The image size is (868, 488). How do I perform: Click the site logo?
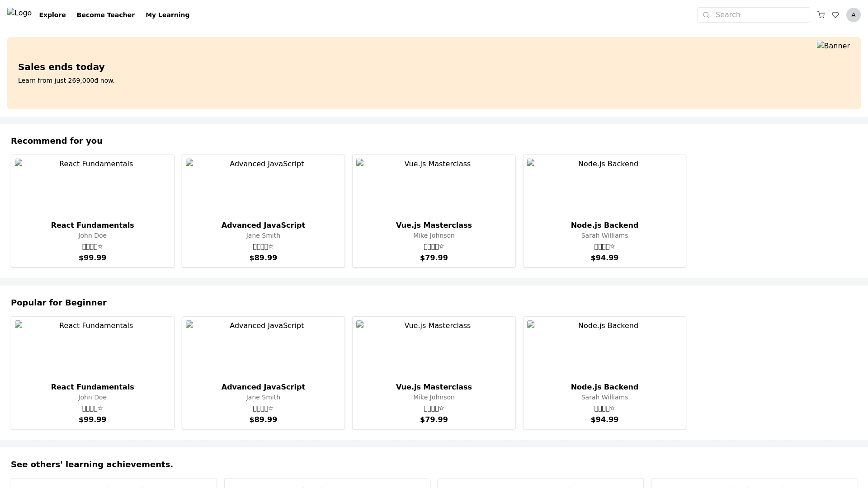(x=19, y=13)
